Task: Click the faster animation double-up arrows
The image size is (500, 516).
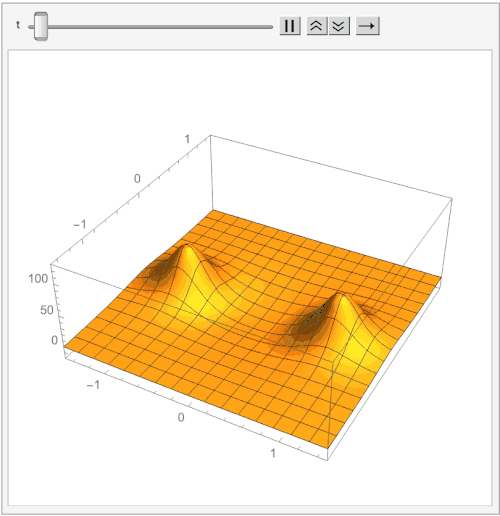Action: point(317,26)
